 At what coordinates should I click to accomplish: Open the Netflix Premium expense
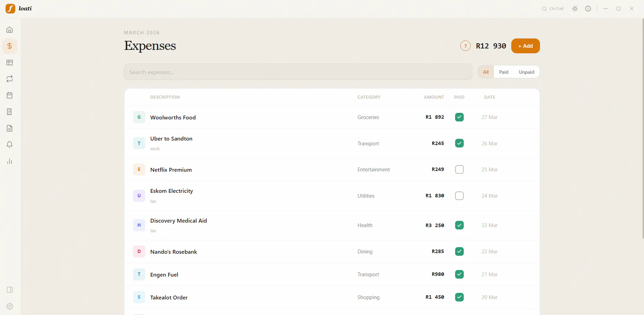332,170
